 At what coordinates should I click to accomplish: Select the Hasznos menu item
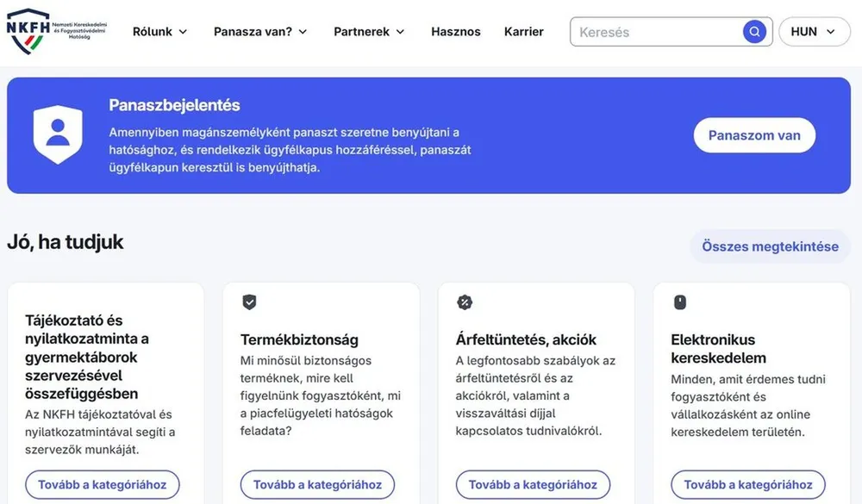pyautogui.click(x=455, y=31)
